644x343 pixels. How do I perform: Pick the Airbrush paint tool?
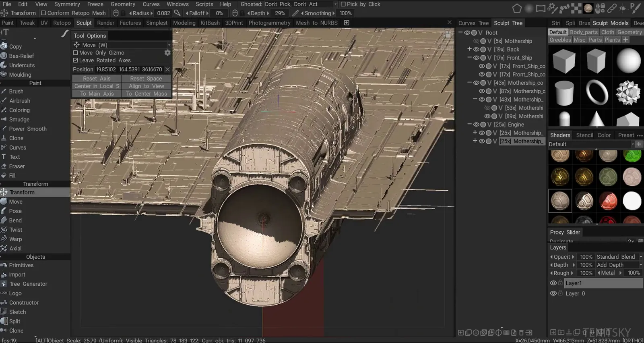pos(20,101)
